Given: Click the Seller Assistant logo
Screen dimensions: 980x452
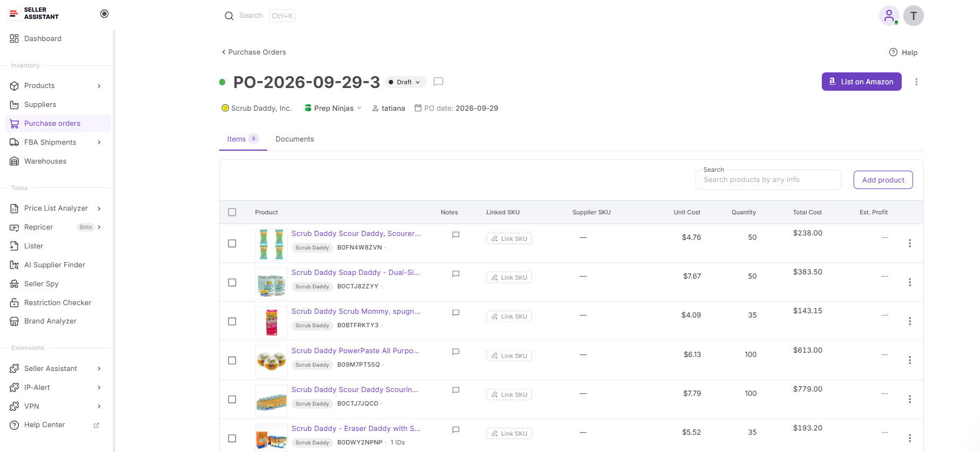Looking at the screenshot, I should [34, 14].
